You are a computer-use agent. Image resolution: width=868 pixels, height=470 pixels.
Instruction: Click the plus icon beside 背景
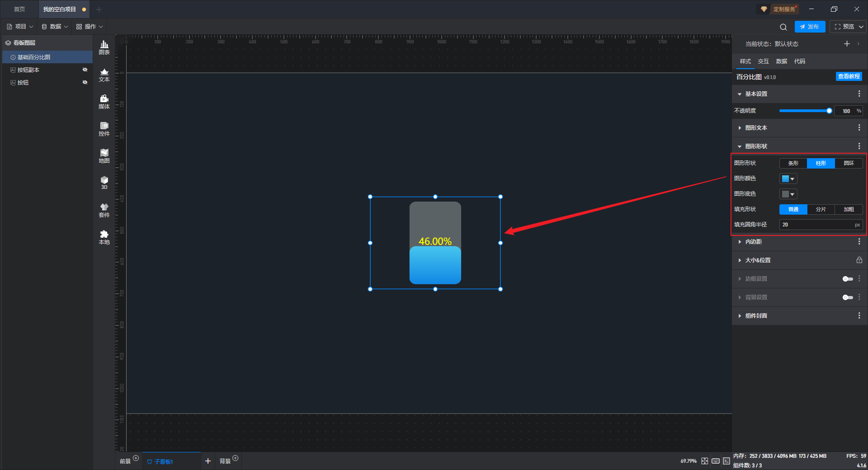pyautogui.click(x=235, y=458)
